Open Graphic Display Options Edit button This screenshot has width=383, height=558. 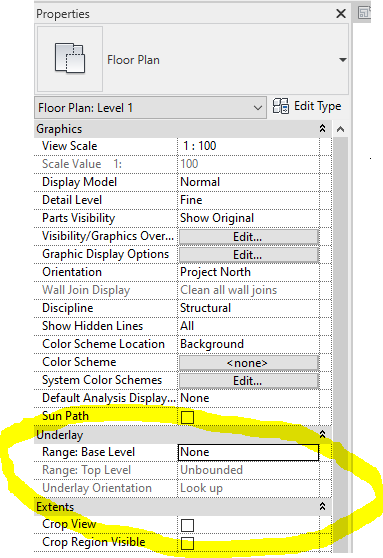[x=248, y=255]
